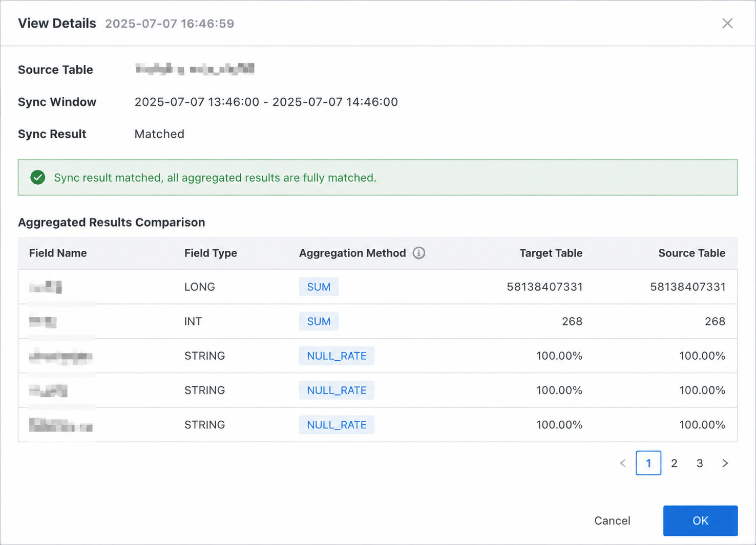The width and height of the screenshot is (756, 545).
Task: Click the Aggregation Method column header
Action: tap(352, 253)
